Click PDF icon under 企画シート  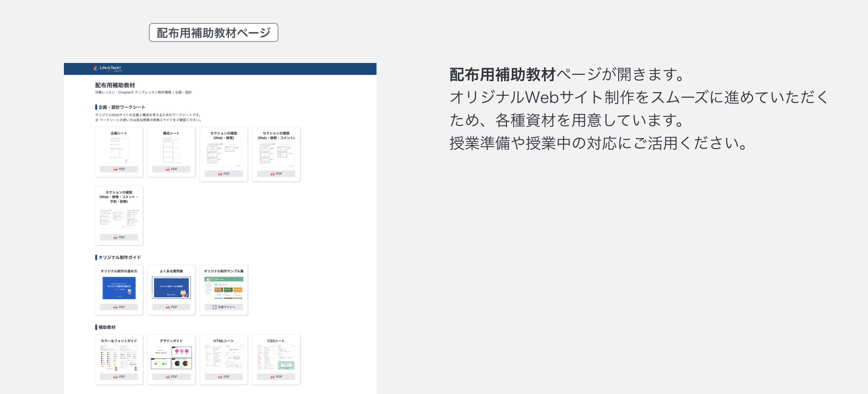coord(115,169)
